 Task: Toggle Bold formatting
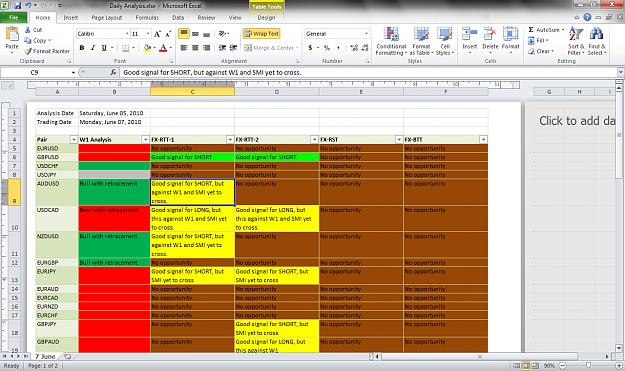point(82,48)
